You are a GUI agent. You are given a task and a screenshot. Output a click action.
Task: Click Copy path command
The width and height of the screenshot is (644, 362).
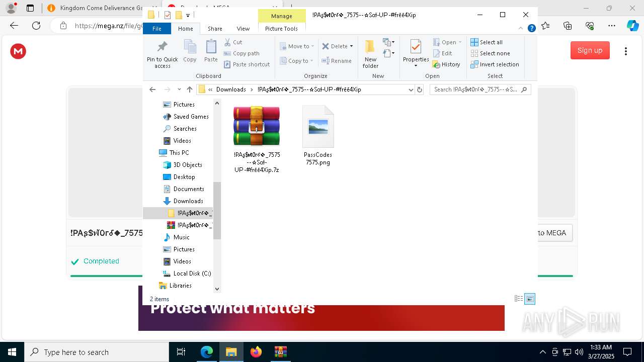click(x=242, y=53)
